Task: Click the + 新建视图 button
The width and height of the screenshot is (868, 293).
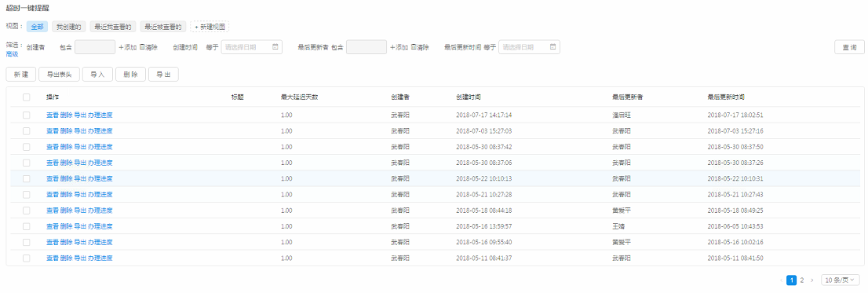Action: click(210, 27)
